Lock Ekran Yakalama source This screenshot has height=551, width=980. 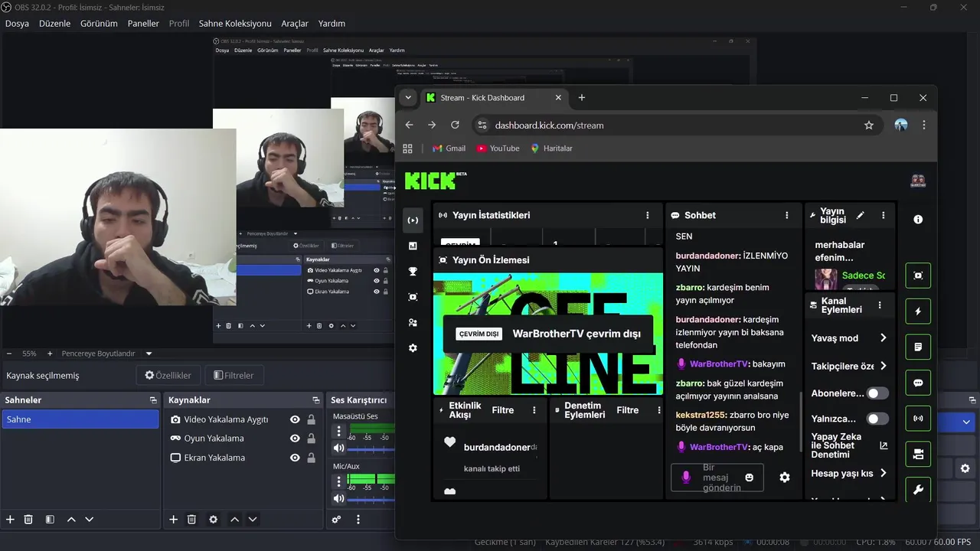(311, 458)
